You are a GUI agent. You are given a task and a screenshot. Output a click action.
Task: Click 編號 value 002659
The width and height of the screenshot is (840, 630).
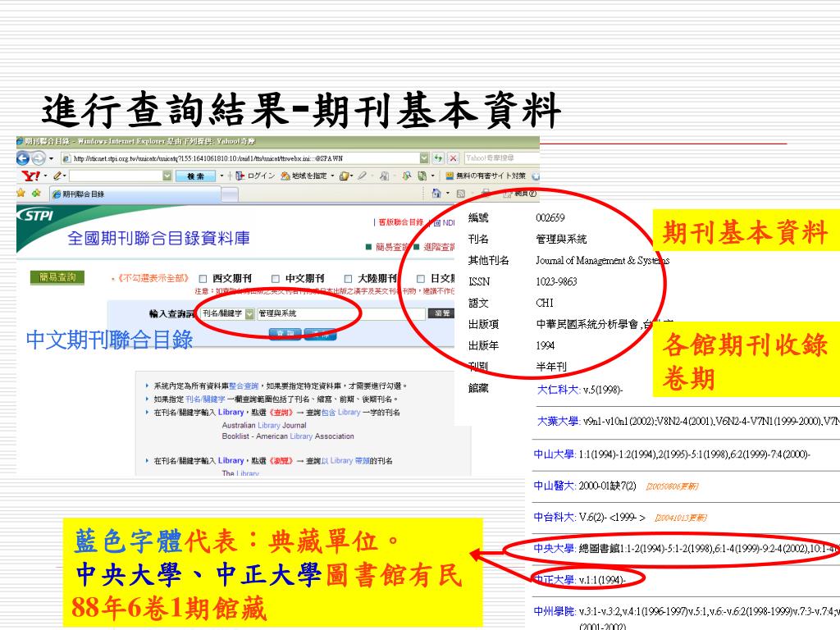point(550,217)
